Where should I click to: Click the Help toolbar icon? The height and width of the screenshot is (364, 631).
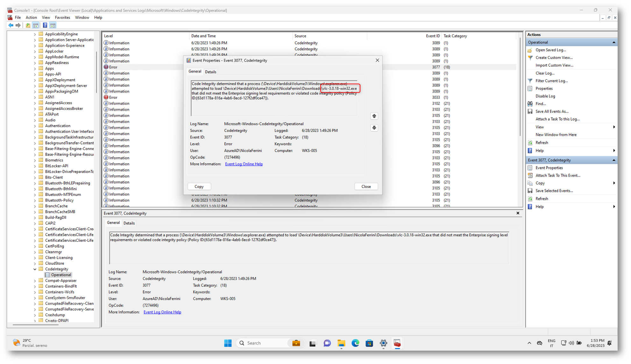point(45,25)
